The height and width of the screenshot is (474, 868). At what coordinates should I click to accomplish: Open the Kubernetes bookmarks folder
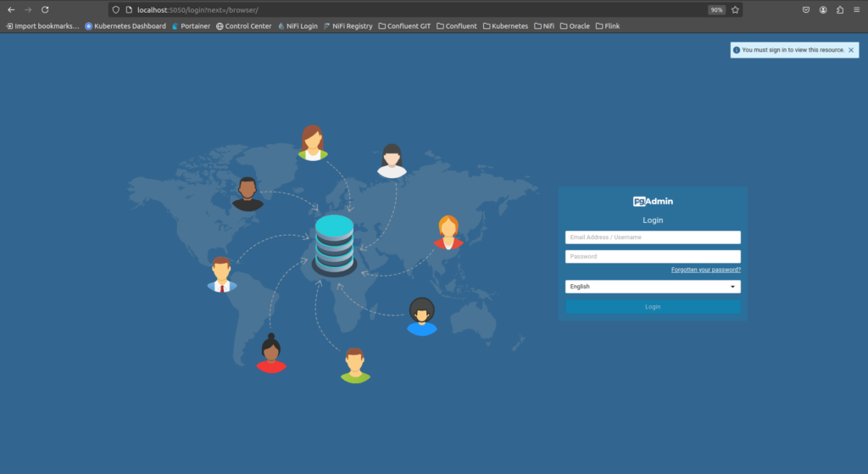click(505, 26)
